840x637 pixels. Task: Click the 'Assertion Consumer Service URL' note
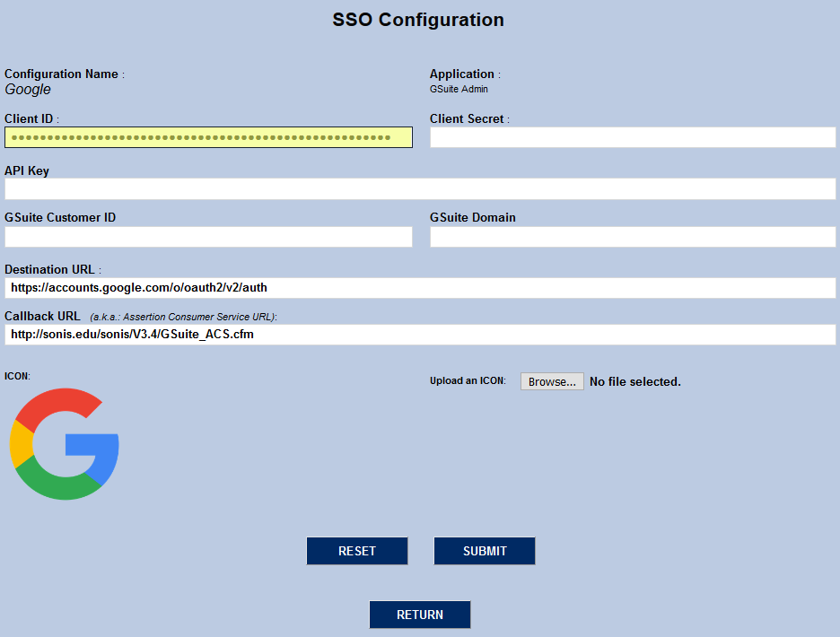pyautogui.click(x=184, y=318)
